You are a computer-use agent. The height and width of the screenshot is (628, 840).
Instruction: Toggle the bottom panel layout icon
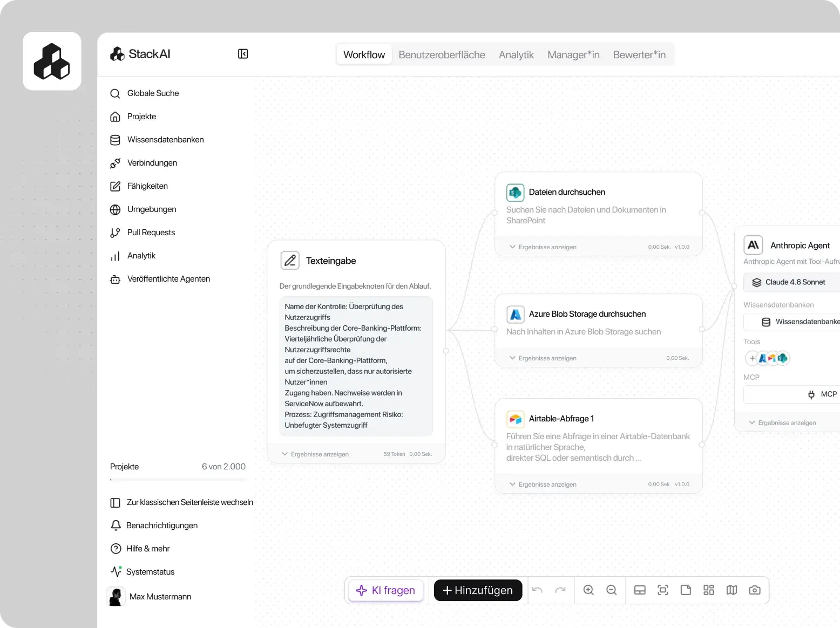coord(640,591)
